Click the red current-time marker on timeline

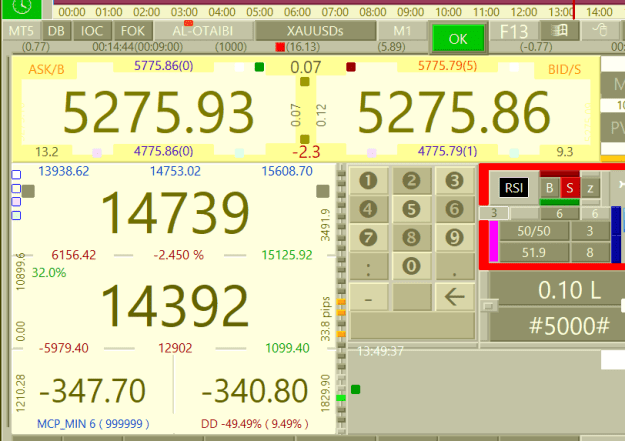point(574,10)
